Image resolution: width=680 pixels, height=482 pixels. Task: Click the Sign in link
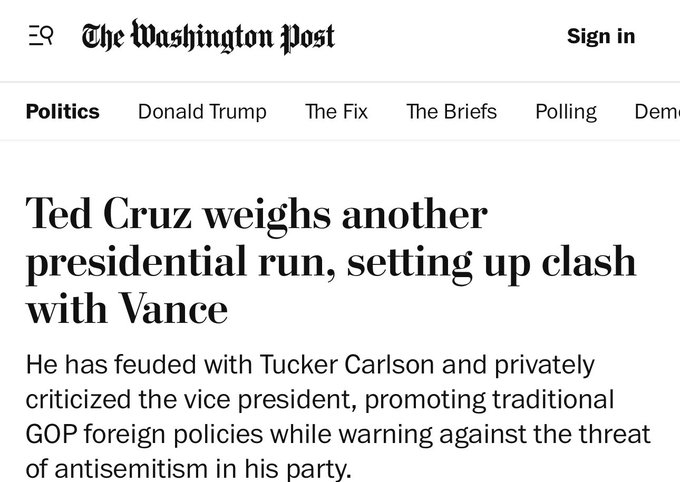click(x=600, y=37)
